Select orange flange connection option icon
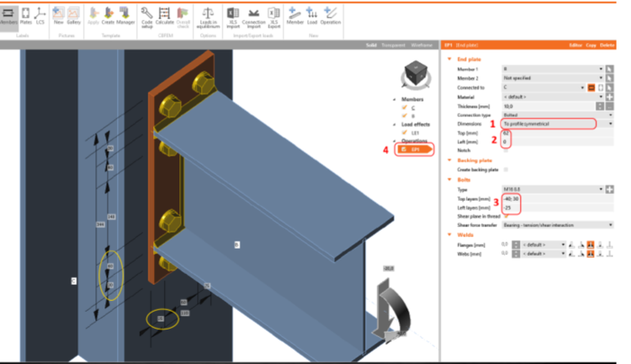This screenshot has height=364, width=631. pyautogui.click(x=591, y=87)
